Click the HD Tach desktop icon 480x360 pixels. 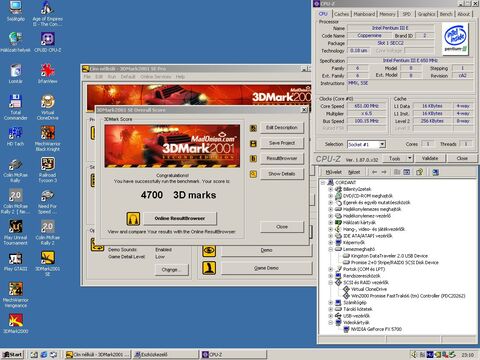point(15,136)
